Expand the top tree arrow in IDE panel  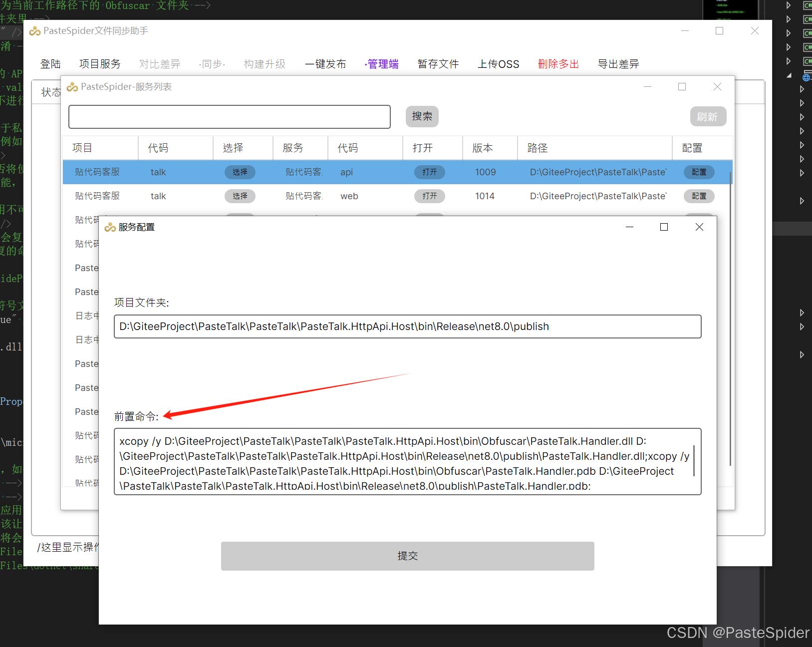coord(789,5)
